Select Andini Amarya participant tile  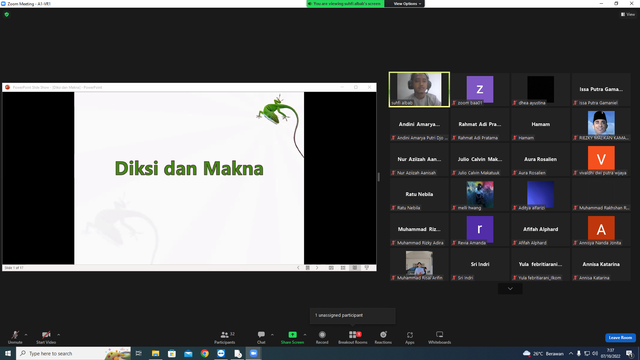click(x=419, y=124)
